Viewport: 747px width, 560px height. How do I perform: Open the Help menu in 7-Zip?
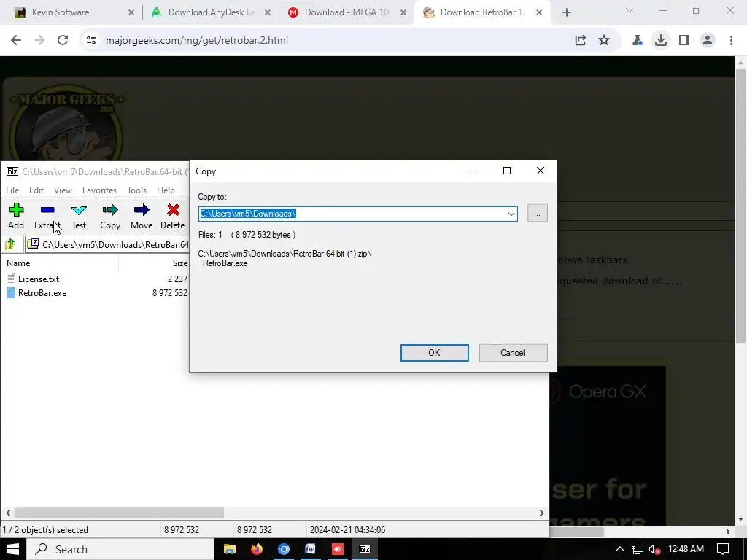coord(166,190)
